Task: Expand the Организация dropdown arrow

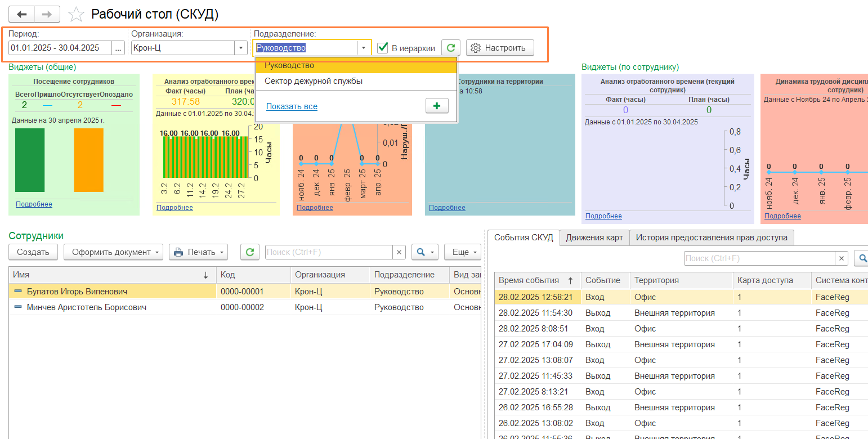Action: click(x=241, y=48)
